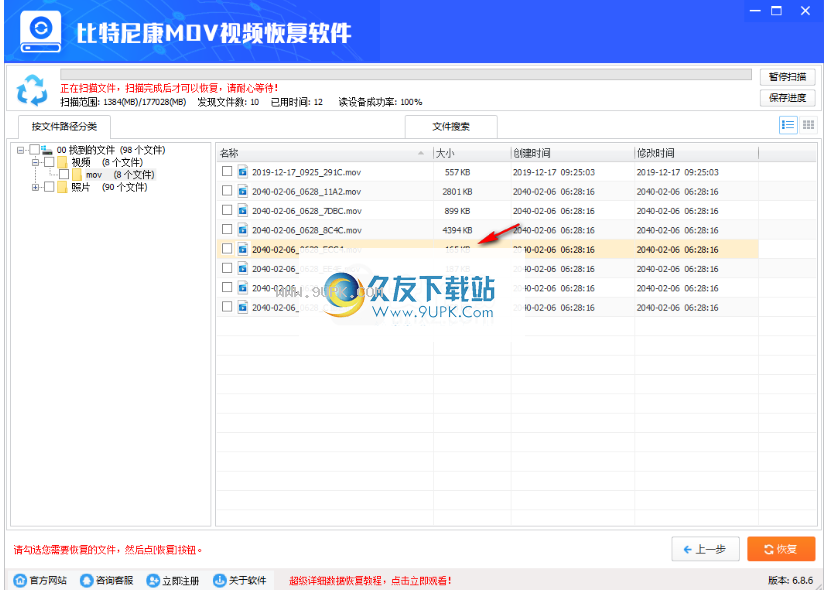This screenshot has width=824, height=590.
Task: Open the 超级详细数据恢复教程 link
Action: click(370, 581)
